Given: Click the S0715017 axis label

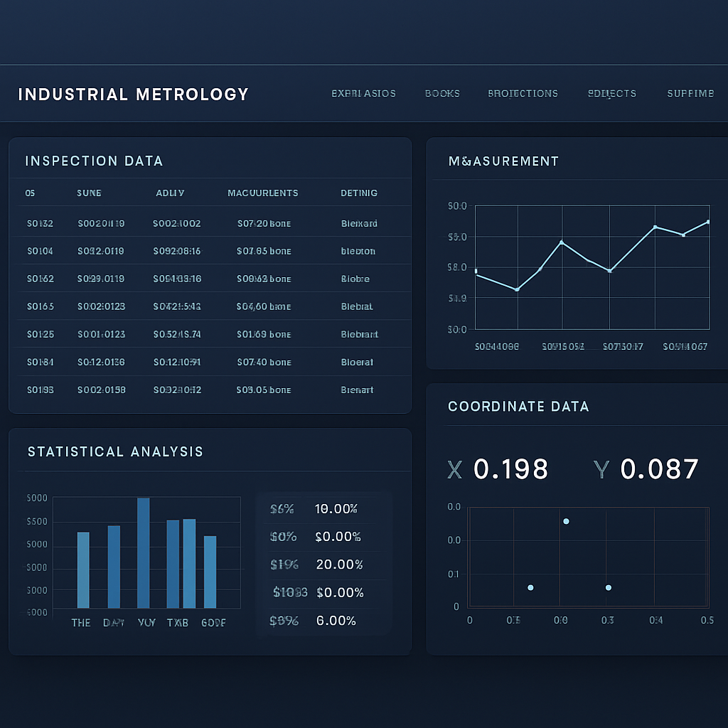Looking at the screenshot, I should tap(623, 346).
